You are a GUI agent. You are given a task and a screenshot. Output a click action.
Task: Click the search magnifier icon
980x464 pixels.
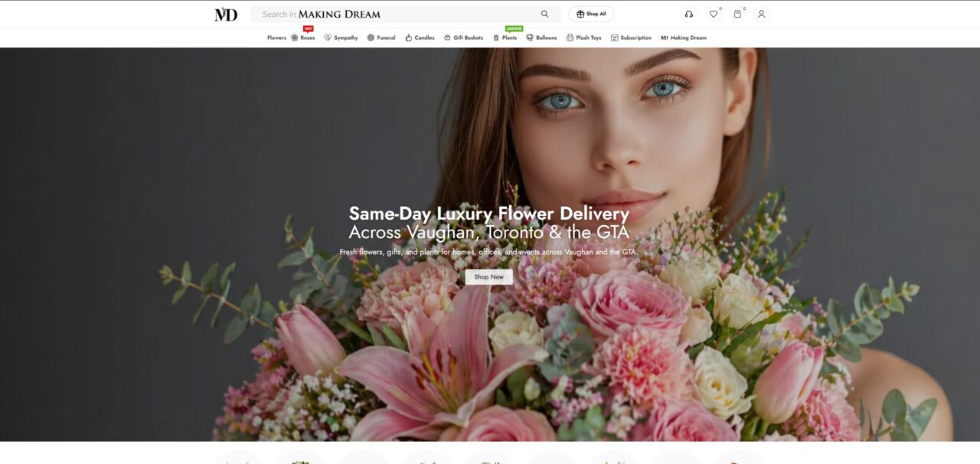coord(544,14)
